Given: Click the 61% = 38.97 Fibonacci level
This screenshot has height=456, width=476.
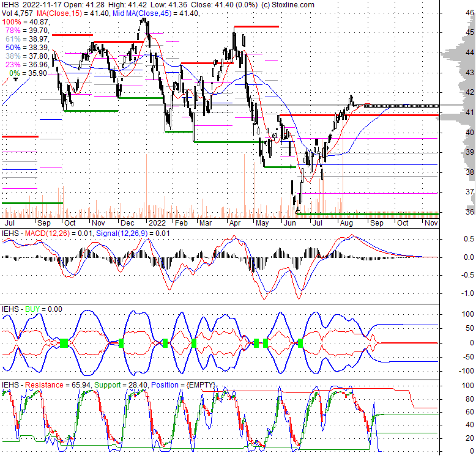Looking at the screenshot, I should click(x=28, y=39).
